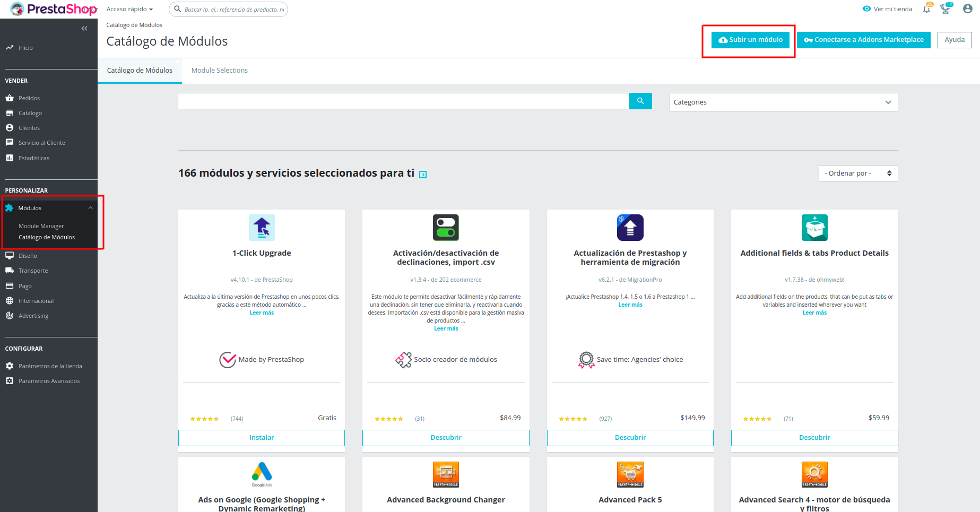The width and height of the screenshot is (980, 512).
Task: Click the Ayuda button
Action: (955, 40)
